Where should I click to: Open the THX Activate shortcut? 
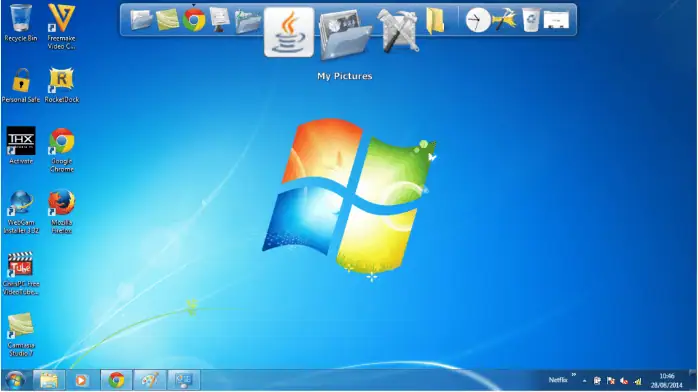point(21,145)
